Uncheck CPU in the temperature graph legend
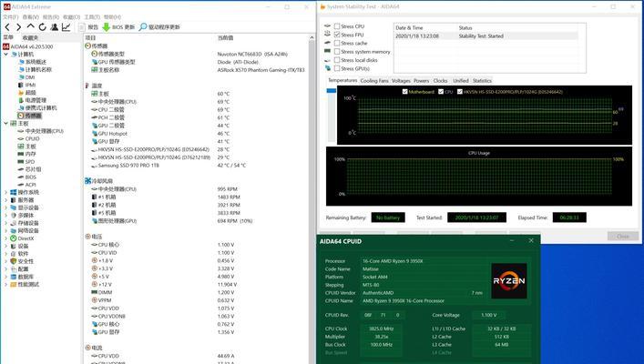This screenshot has height=364, width=644. (x=441, y=92)
